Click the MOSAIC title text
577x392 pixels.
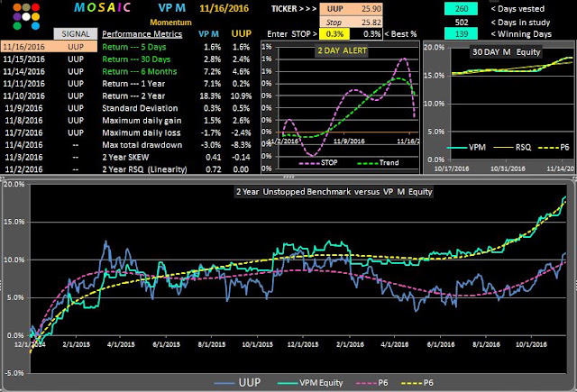102,7
